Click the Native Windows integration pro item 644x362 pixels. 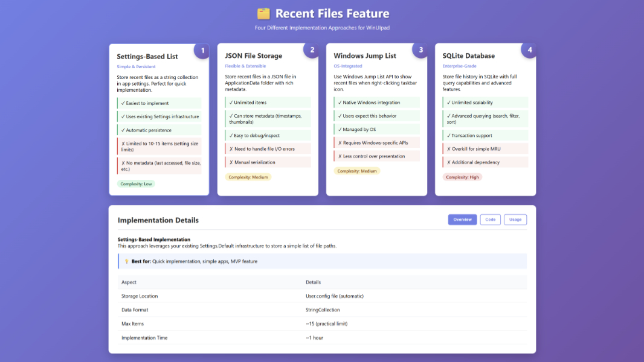[x=376, y=103]
